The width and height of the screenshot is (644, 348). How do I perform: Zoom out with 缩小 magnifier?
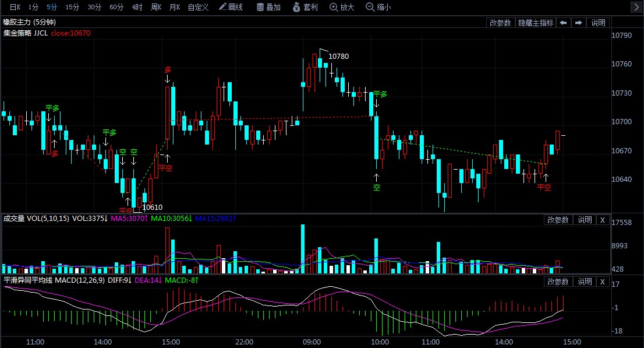click(x=378, y=7)
